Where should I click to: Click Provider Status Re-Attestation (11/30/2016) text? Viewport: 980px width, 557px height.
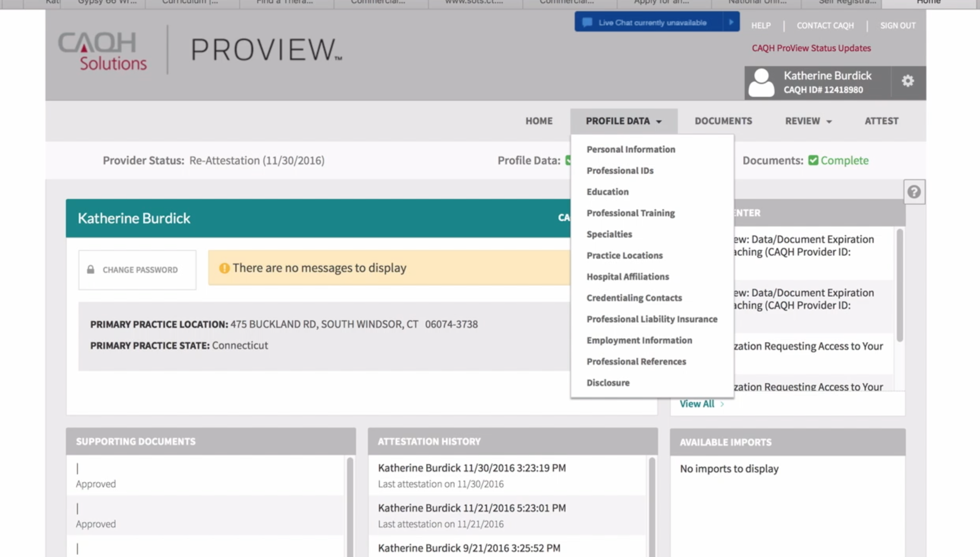click(x=214, y=160)
